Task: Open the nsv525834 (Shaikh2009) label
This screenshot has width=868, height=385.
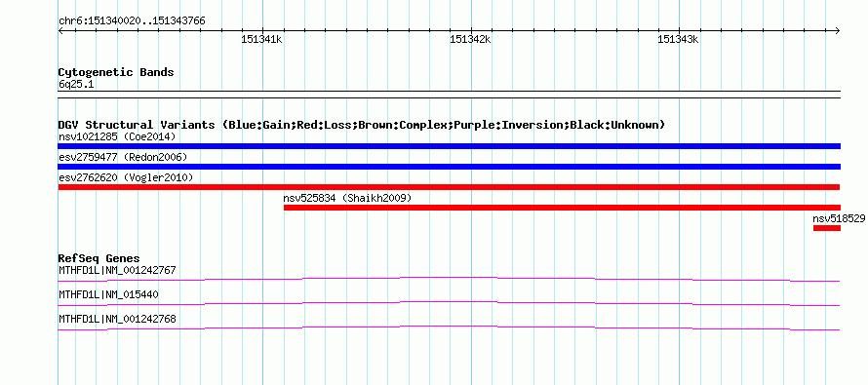Action: tap(347, 198)
